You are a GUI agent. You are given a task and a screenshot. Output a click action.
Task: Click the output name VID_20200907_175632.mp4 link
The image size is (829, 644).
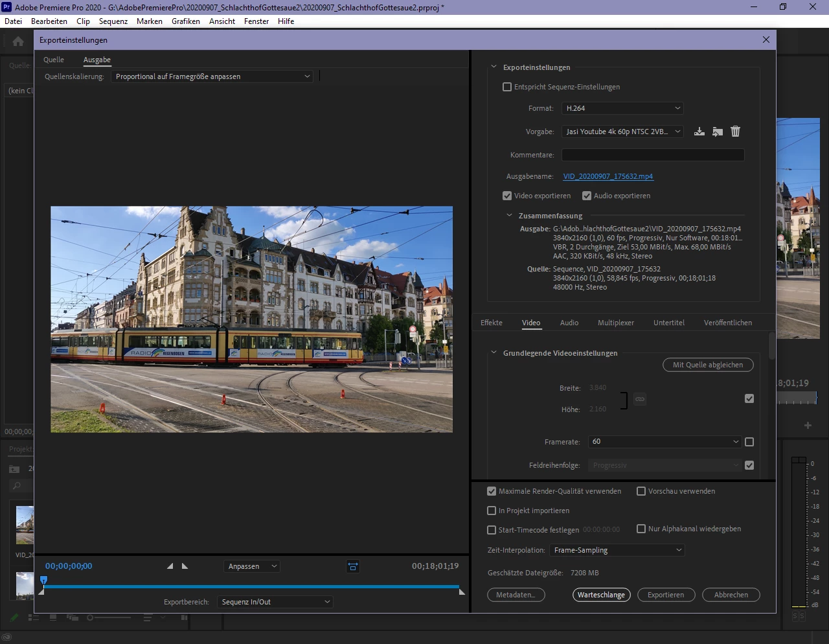click(x=608, y=176)
